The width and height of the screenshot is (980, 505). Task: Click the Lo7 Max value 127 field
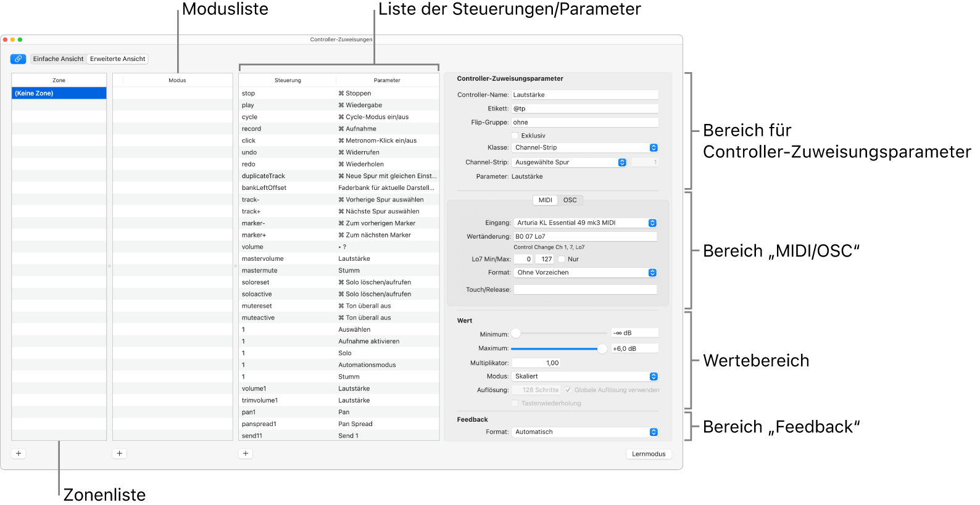(544, 259)
